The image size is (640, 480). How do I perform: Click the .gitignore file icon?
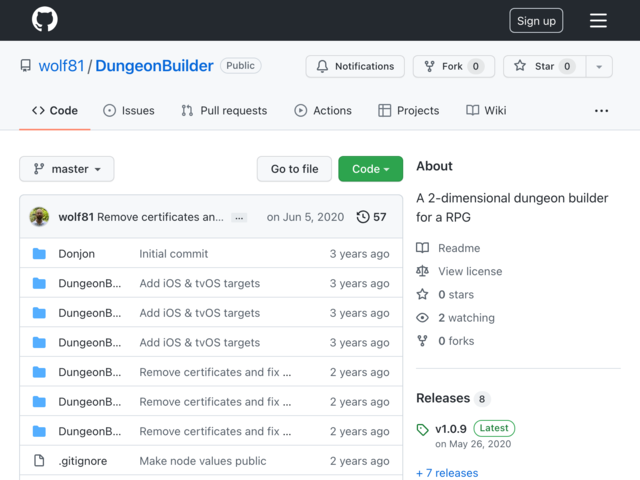(39, 460)
